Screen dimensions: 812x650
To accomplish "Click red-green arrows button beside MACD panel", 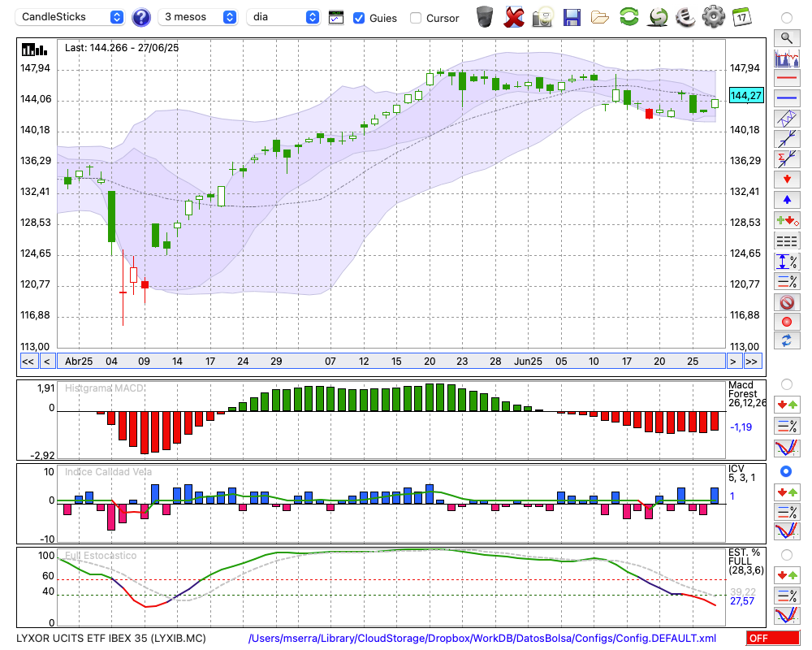I will (787, 405).
